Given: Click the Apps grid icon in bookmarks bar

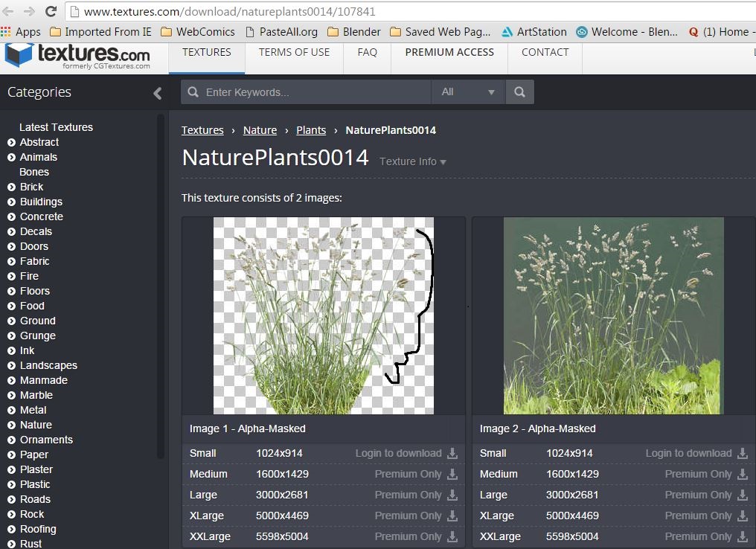Looking at the screenshot, I should [x=6, y=32].
